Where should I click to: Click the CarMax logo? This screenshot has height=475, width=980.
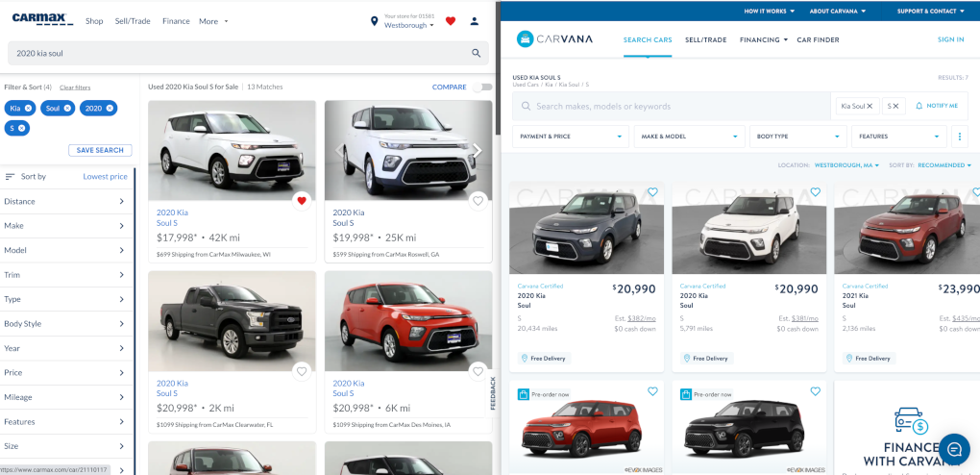42,19
